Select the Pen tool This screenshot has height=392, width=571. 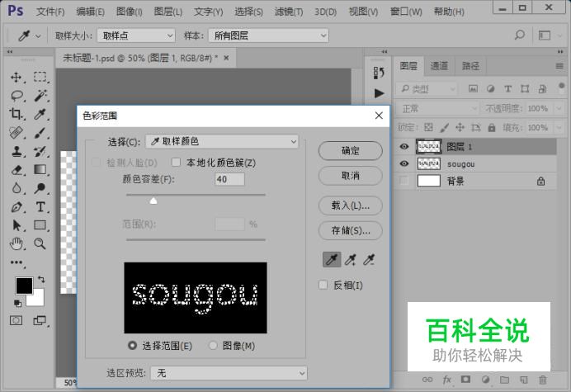click(16, 207)
